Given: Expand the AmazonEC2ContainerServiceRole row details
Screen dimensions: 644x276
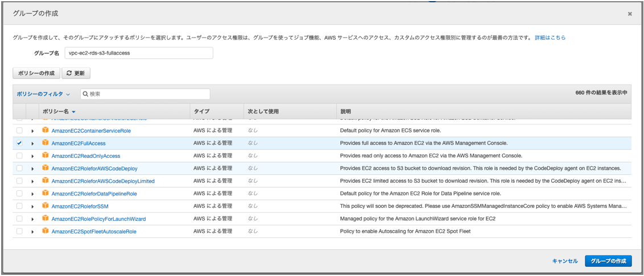Looking at the screenshot, I should (x=32, y=131).
